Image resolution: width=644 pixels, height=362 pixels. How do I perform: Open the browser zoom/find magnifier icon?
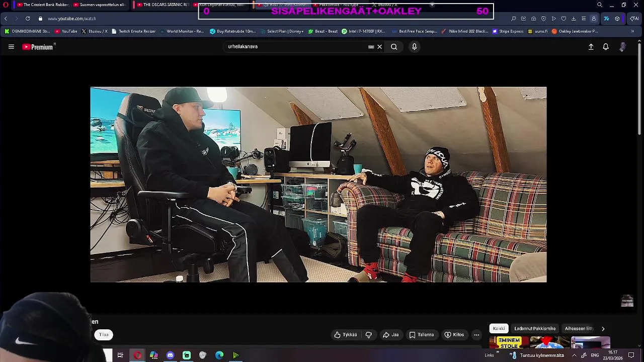tap(514, 19)
